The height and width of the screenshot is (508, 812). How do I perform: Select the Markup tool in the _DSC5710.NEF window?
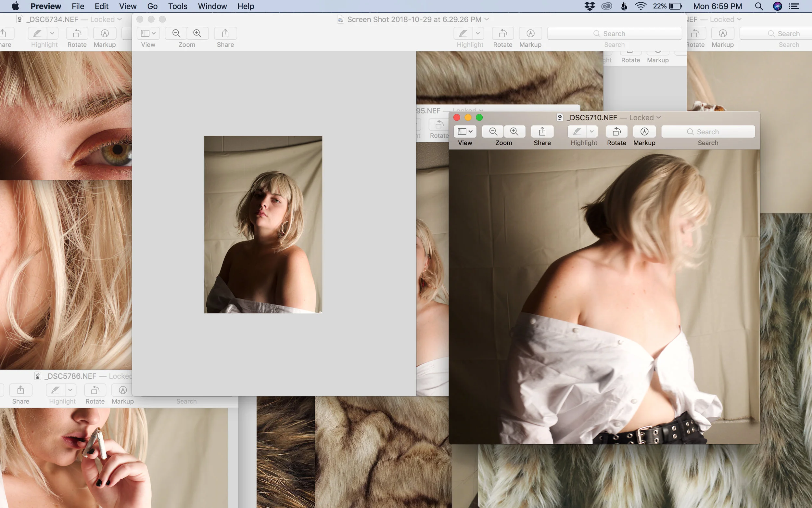(644, 132)
